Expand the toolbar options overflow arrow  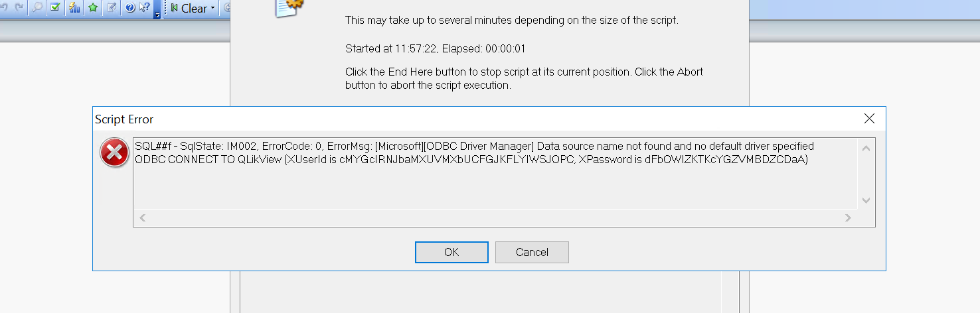coord(157,15)
